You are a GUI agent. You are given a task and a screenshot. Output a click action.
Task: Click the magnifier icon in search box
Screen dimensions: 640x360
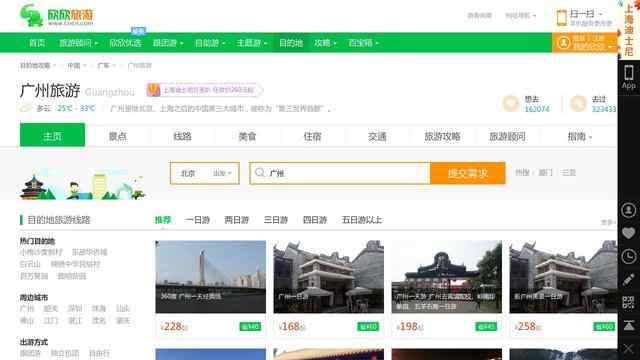click(260, 173)
